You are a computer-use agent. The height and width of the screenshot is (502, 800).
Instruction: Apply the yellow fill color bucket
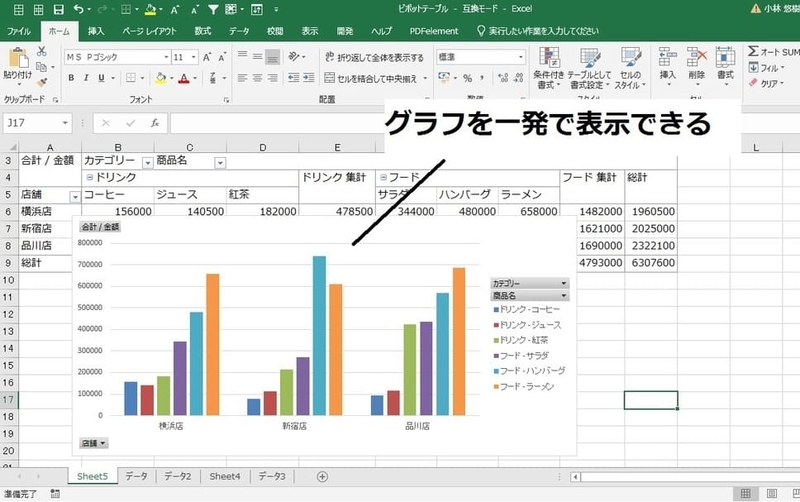tap(161, 78)
